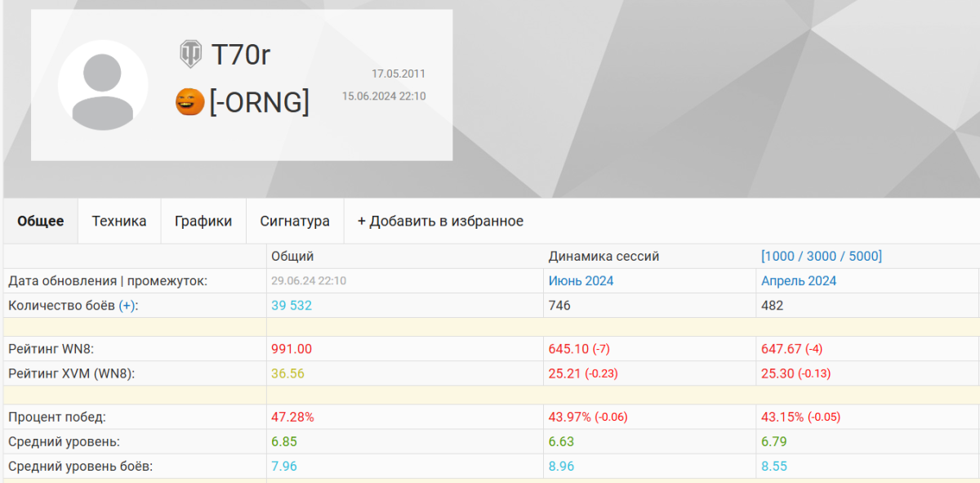This screenshot has width=980, height=483.
Task: Click the April average battle tier 8.55
Action: coord(773,466)
